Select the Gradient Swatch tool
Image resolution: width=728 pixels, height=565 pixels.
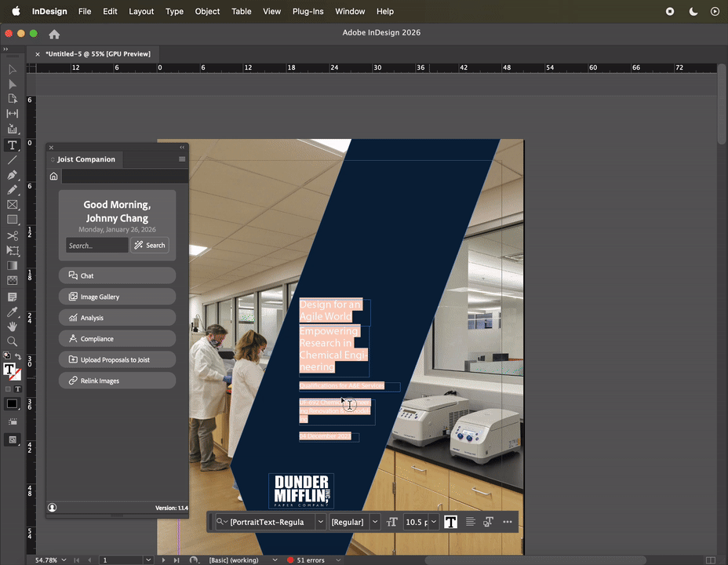12,265
